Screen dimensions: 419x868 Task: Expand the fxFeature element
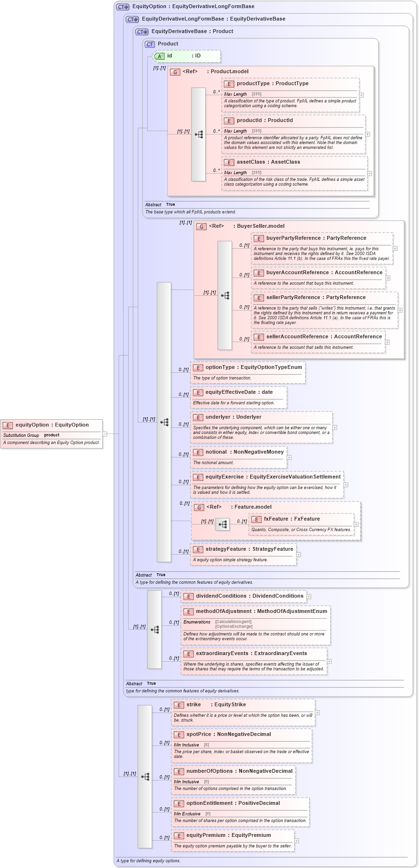pos(356,524)
